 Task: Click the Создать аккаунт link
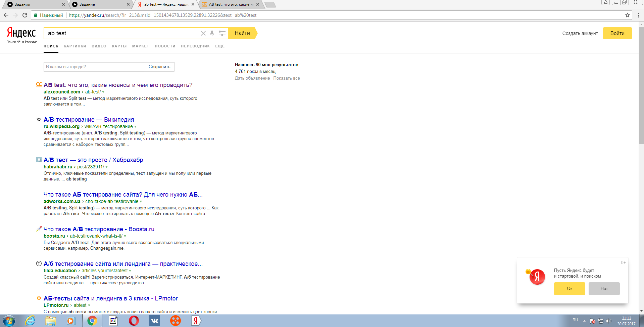coord(580,33)
